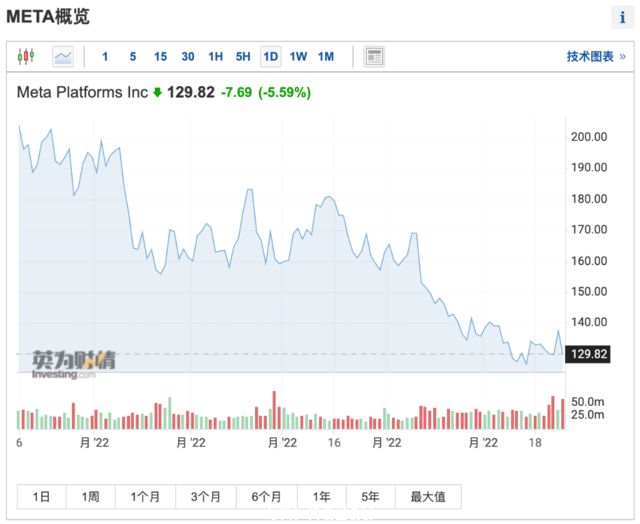Click the (-5.59%) percent change value
This screenshot has height=524, width=640.
tap(284, 92)
